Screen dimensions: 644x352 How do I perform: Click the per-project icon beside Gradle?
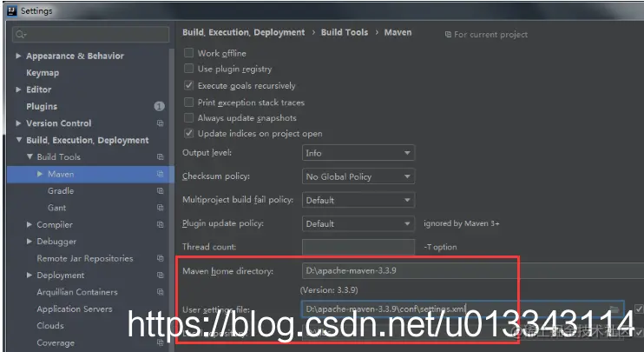[x=161, y=191]
